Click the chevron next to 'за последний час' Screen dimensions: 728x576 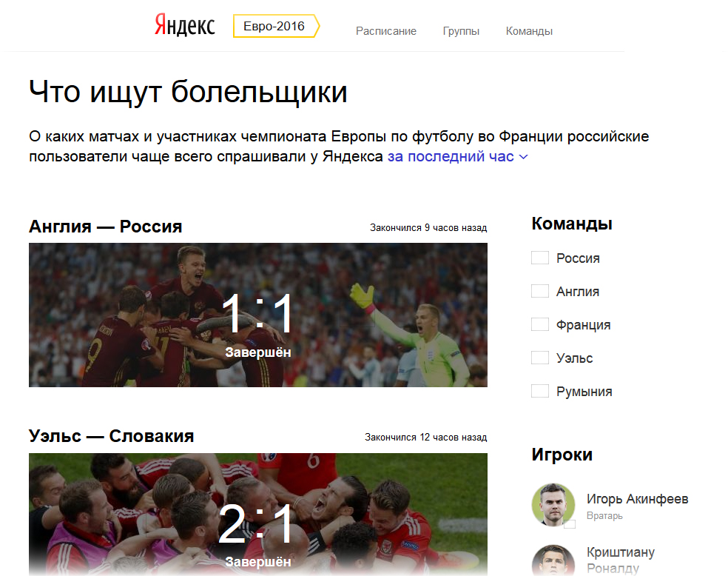[x=523, y=158]
